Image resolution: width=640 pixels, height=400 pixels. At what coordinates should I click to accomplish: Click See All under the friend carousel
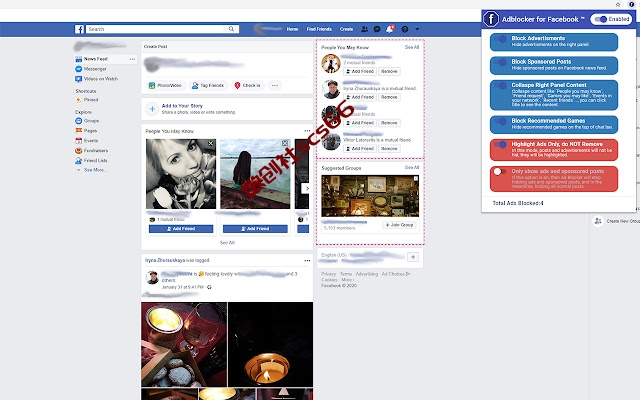point(227,242)
